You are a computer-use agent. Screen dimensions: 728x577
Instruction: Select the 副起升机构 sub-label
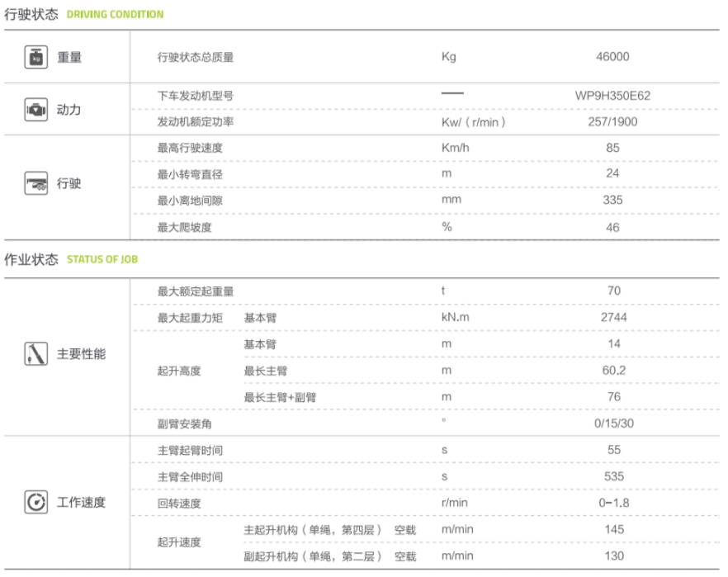(313, 556)
